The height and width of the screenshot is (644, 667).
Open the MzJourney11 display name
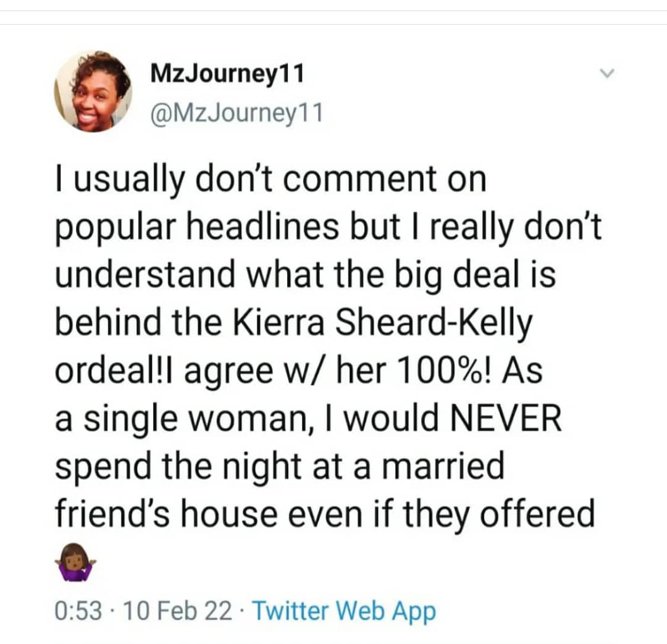coord(227,75)
